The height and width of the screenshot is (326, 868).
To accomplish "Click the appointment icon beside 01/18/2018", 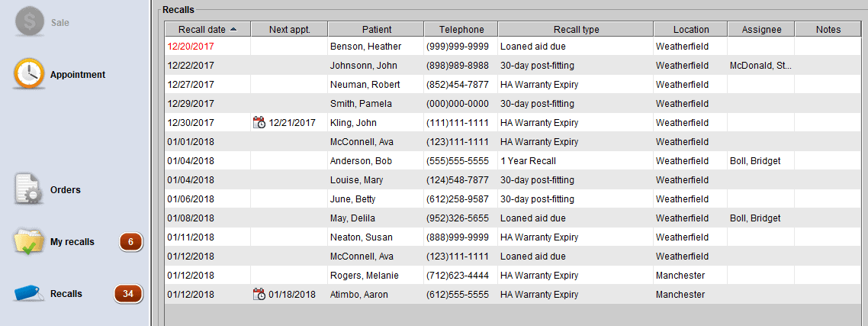I will (x=259, y=295).
